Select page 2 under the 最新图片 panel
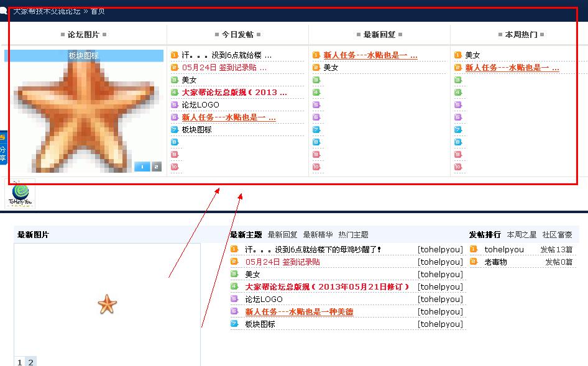The width and height of the screenshot is (588, 366). point(30,362)
